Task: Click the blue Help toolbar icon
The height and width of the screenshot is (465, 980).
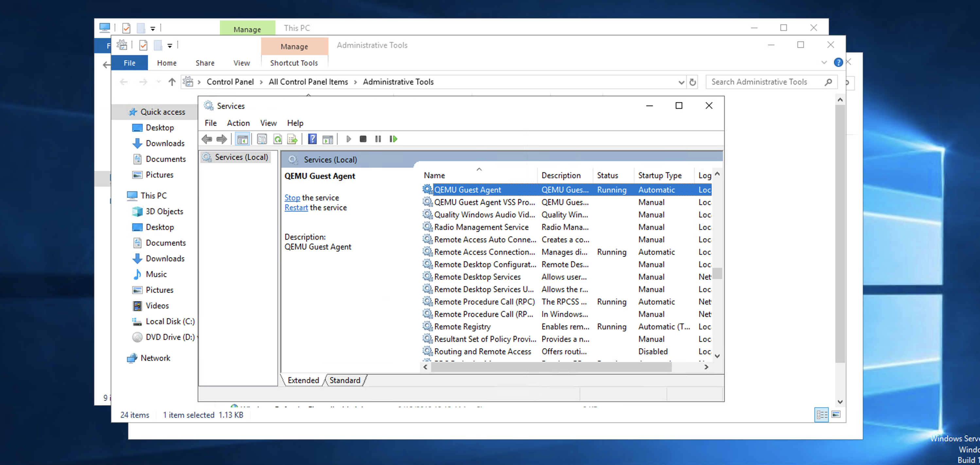Action: [x=312, y=139]
